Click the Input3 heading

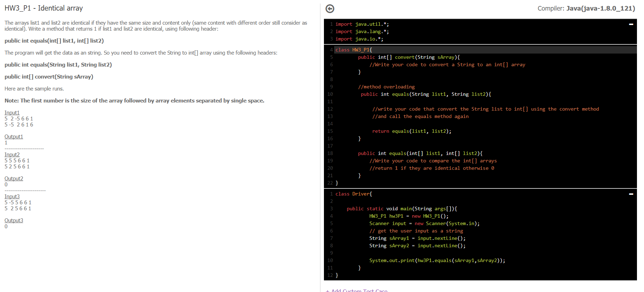coord(12,197)
